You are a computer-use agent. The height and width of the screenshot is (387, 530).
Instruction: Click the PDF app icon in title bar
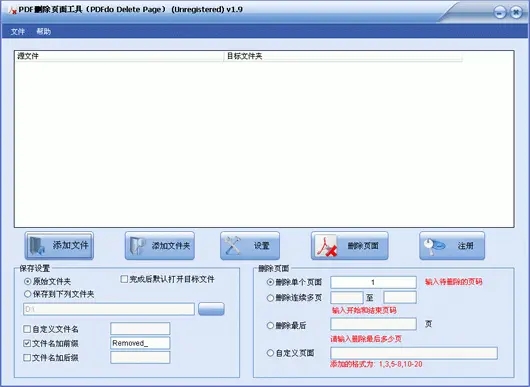tap(13, 10)
